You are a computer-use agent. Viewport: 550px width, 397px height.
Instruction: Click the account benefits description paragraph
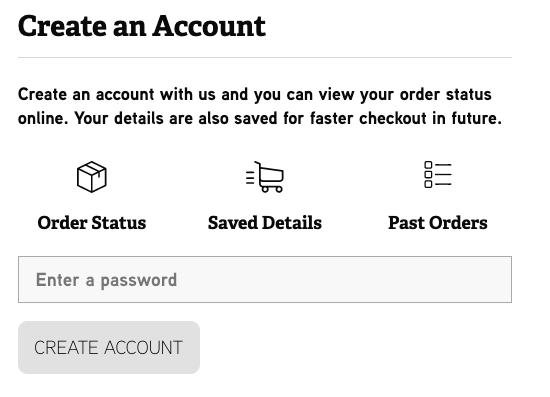(260, 106)
